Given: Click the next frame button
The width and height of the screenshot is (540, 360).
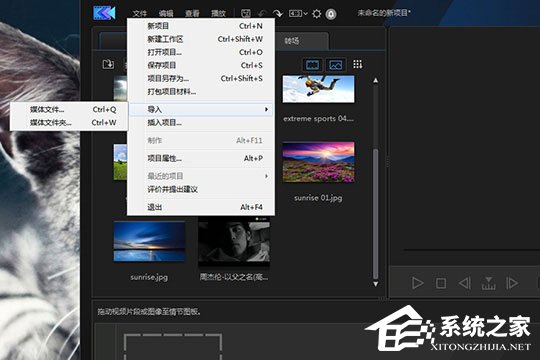Looking at the screenshot, I should (512, 283).
